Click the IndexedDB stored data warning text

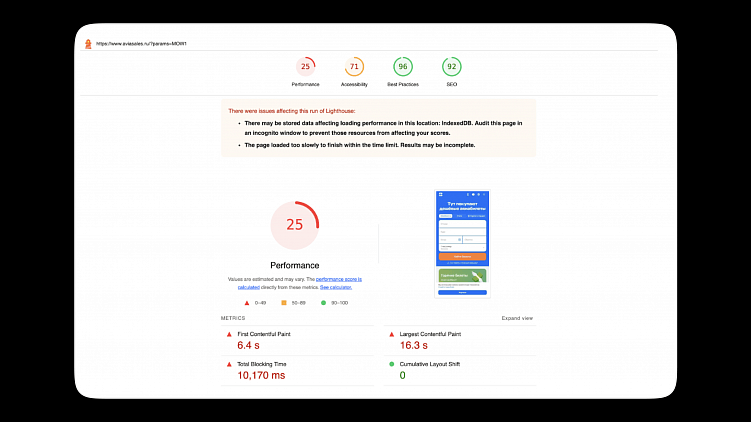(383, 128)
